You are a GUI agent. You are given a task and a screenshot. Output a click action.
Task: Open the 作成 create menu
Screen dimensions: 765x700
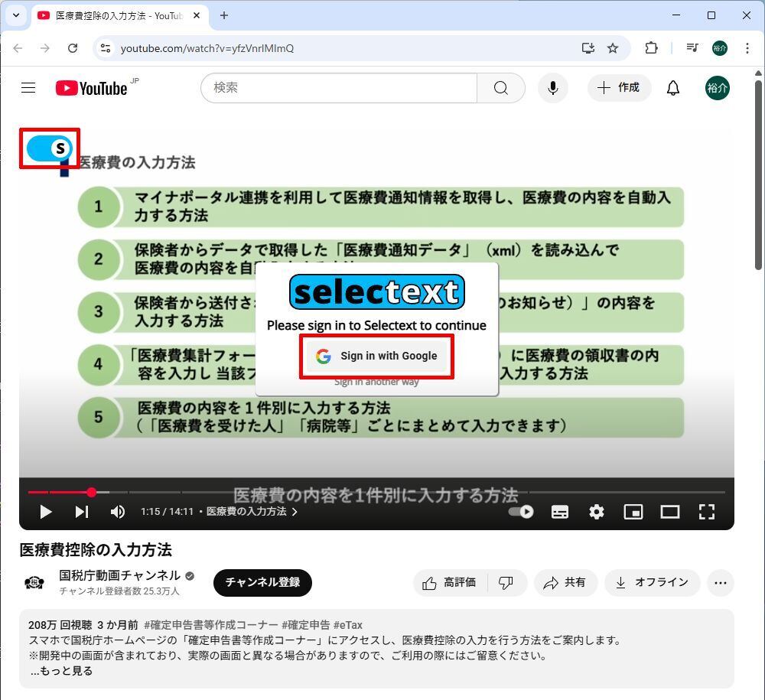click(619, 88)
